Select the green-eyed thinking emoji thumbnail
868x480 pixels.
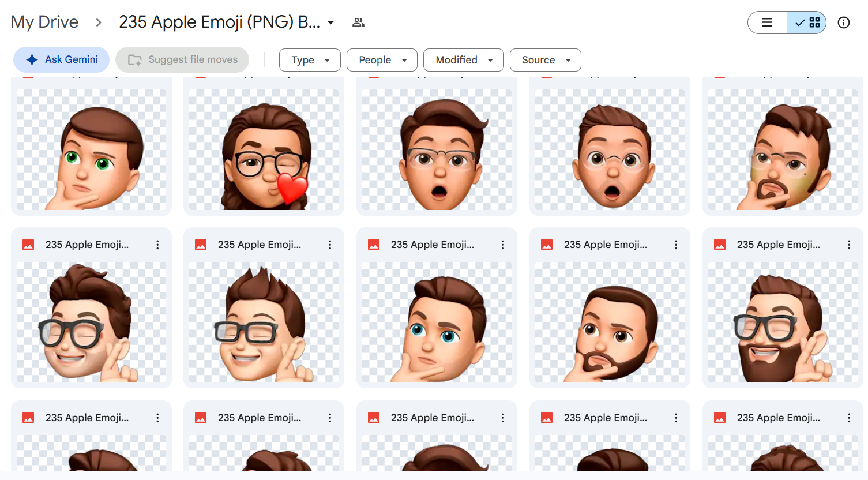pos(91,149)
